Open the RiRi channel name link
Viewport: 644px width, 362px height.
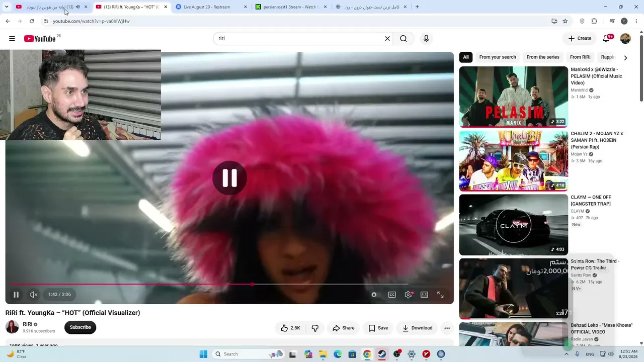pyautogui.click(x=28, y=324)
